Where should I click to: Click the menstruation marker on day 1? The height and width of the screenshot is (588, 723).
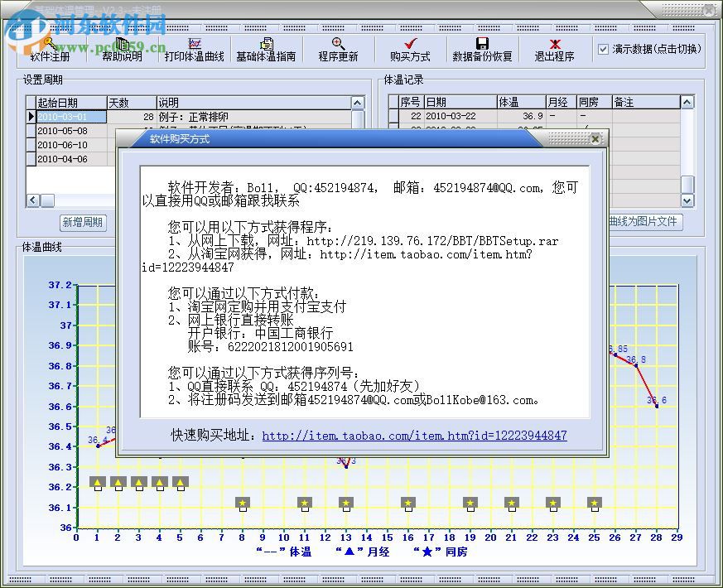point(98,482)
